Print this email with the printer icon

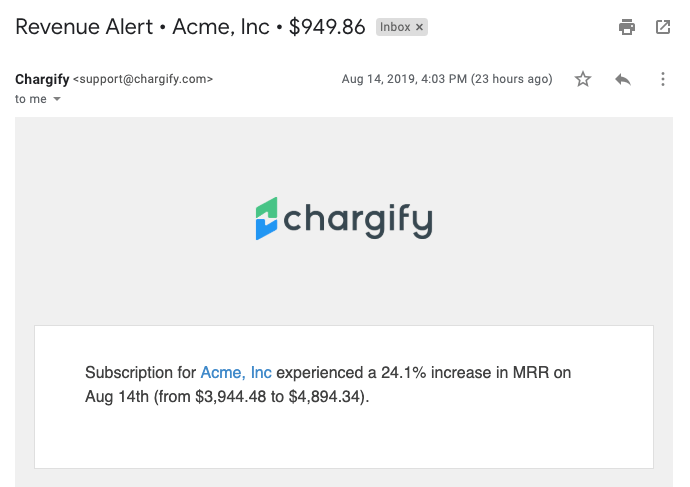point(627,27)
